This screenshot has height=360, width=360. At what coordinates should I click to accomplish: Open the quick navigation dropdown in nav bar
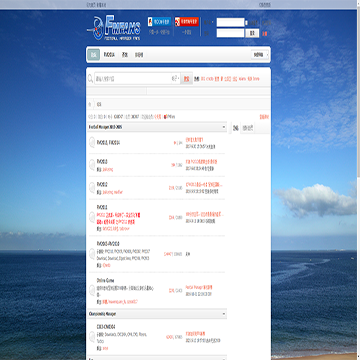click(260, 55)
